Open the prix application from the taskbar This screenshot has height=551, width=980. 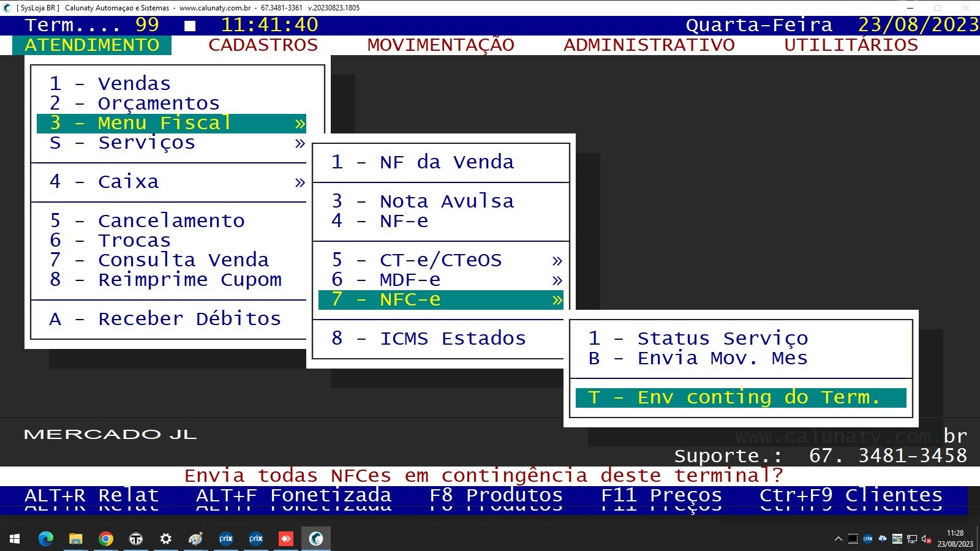tap(225, 539)
